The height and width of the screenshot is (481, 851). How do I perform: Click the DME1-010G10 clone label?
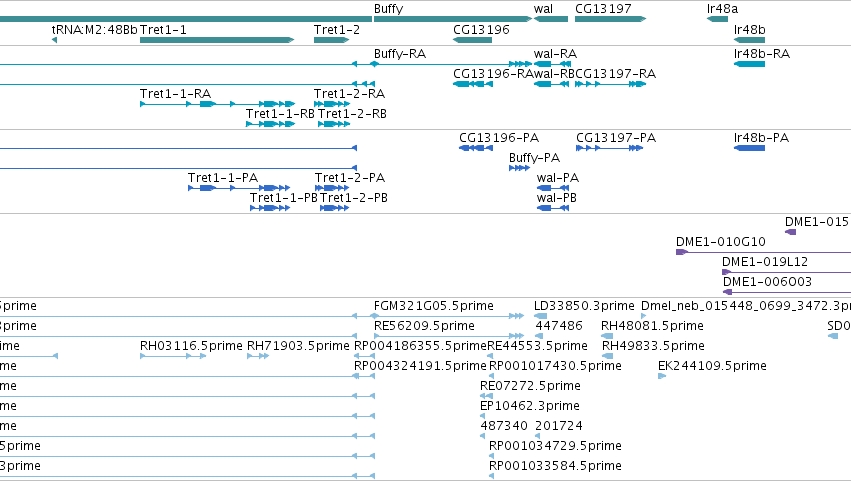(x=720, y=242)
